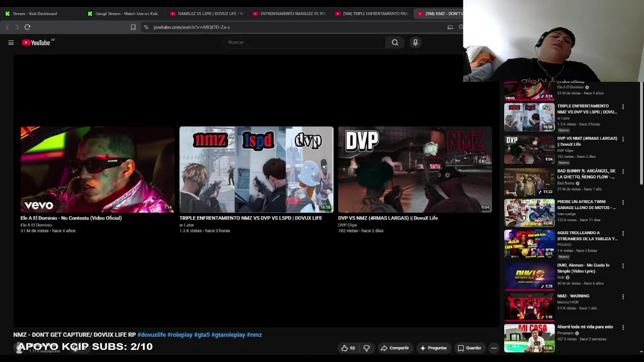This screenshot has width=644, height=362.
Task: Open sidebar AGUS TROLLEANDO A STREAMERS thumbnail
Action: pos(529,244)
